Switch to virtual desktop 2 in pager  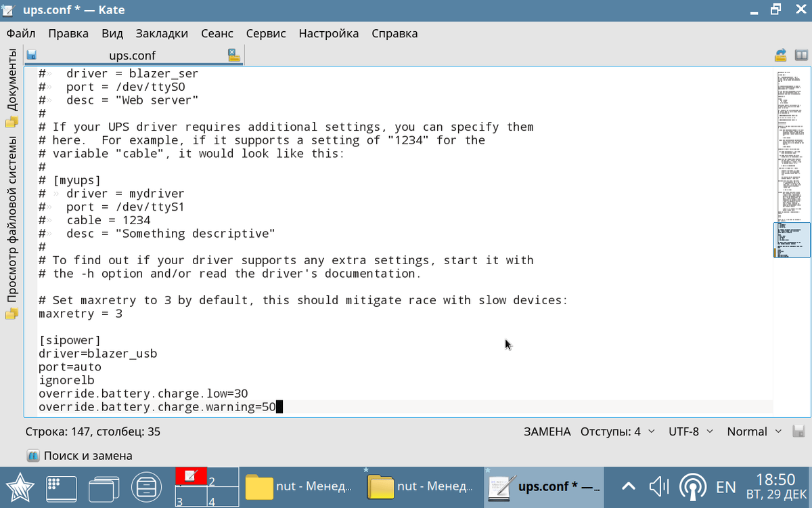223,477
